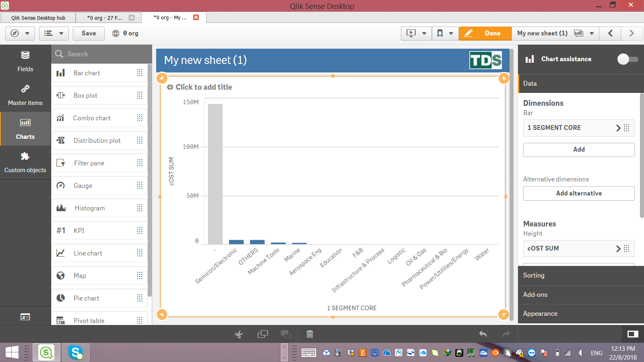Screen dimensions: 644x362
Task: Go to the previous sheet
Action: tap(610, 33)
